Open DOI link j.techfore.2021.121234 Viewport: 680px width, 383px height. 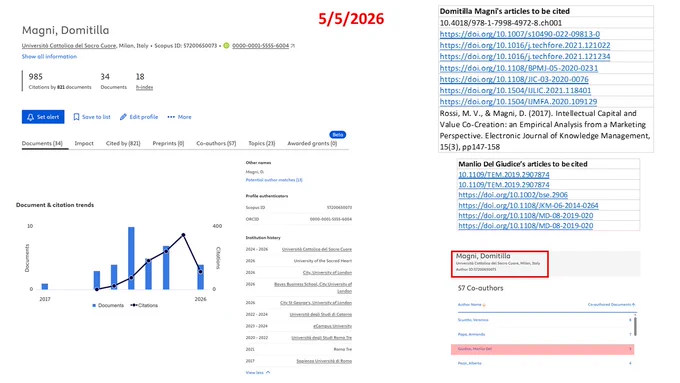[x=525, y=56]
